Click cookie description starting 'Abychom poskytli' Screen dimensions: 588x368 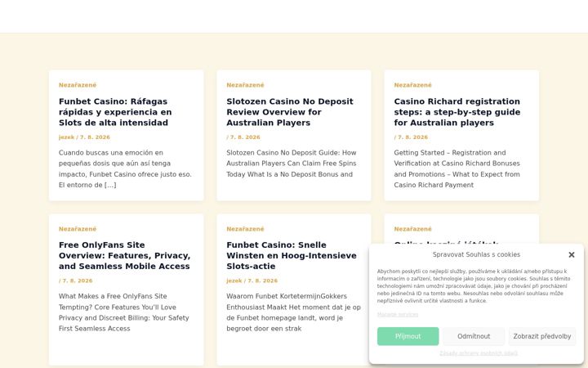474,285
